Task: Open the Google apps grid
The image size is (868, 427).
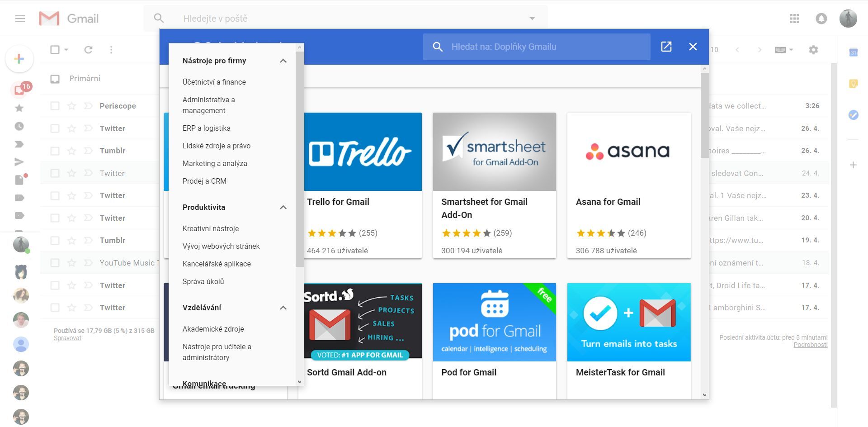Action: coord(794,19)
